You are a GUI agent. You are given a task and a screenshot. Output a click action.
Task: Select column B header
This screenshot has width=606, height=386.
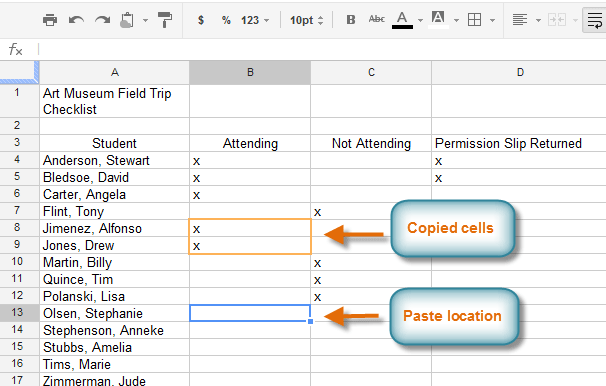click(x=250, y=72)
